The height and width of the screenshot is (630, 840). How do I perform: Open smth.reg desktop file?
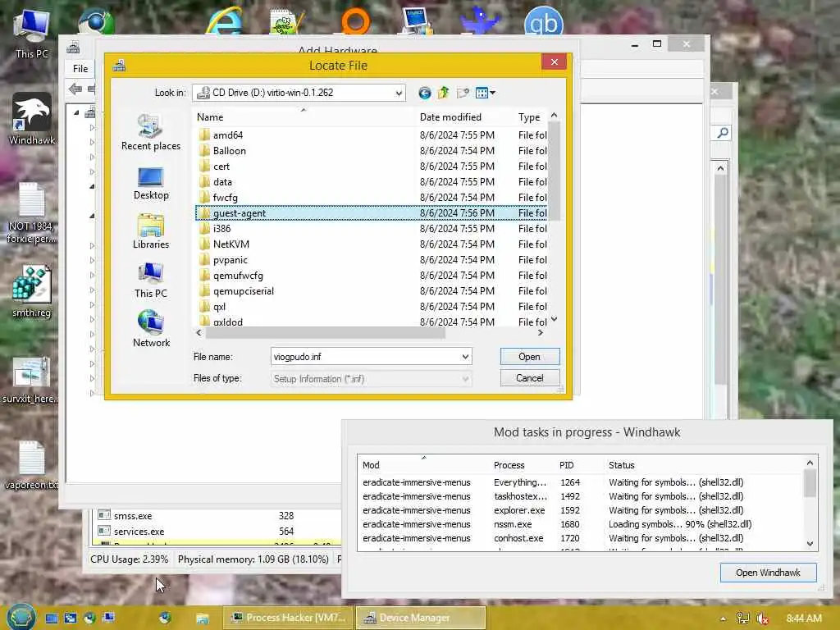coord(32,291)
